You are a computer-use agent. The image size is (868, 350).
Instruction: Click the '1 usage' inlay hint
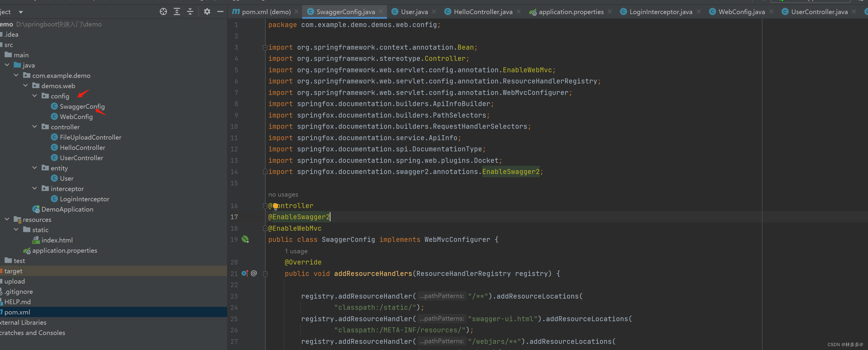pyautogui.click(x=296, y=251)
